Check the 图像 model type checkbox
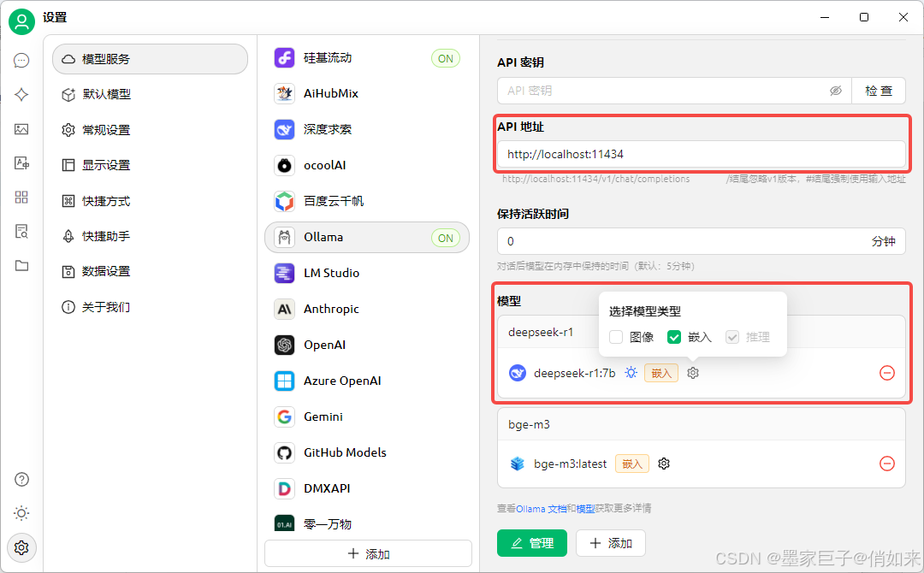This screenshot has width=924, height=573. tap(616, 337)
